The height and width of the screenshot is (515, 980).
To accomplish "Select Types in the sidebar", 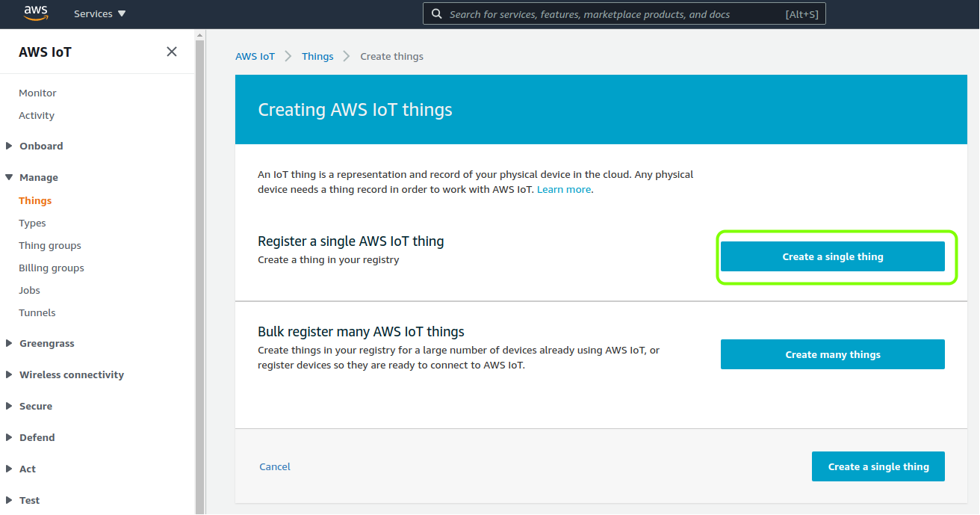I will coord(32,223).
